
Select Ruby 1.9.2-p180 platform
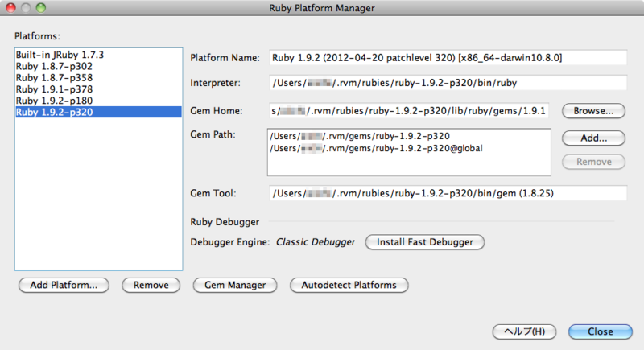pos(98,101)
